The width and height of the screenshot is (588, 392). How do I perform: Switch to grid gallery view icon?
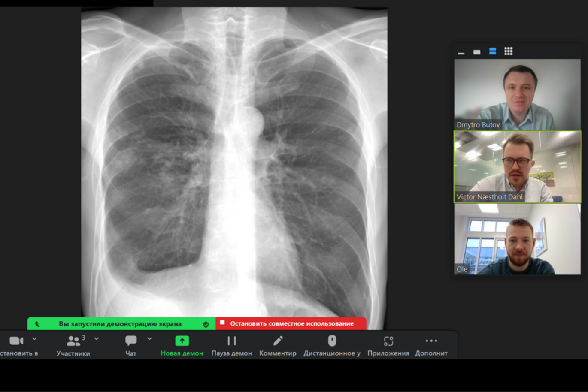point(509,51)
